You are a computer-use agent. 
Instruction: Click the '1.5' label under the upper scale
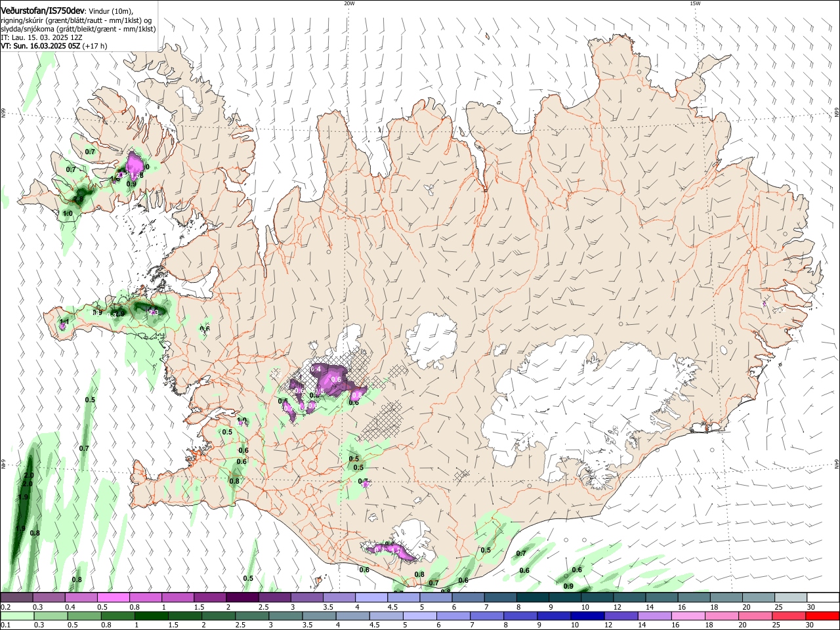199,607
